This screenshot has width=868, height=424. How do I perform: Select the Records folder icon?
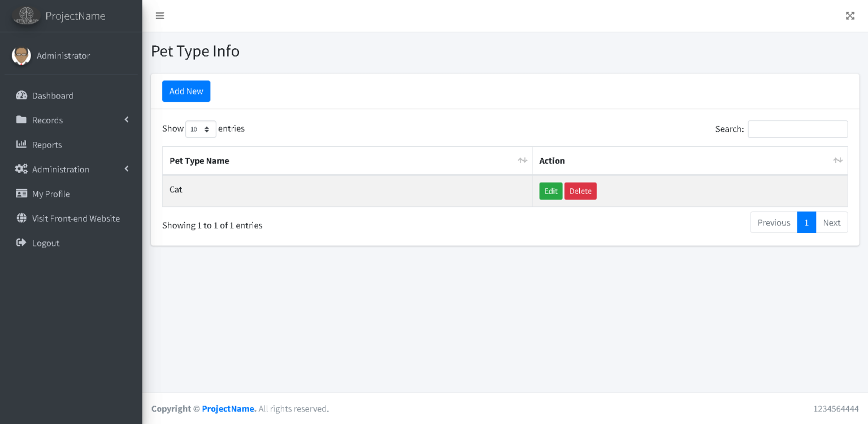pyautogui.click(x=21, y=120)
